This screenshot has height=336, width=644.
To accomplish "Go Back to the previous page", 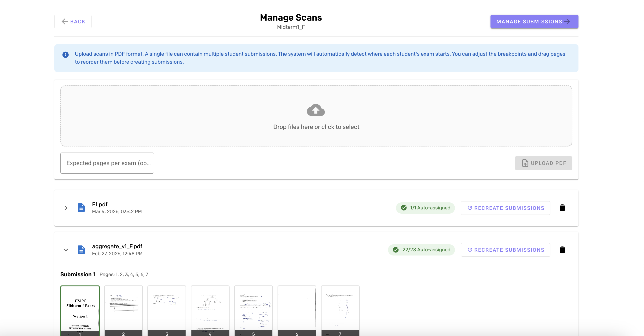I will tap(73, 22).
